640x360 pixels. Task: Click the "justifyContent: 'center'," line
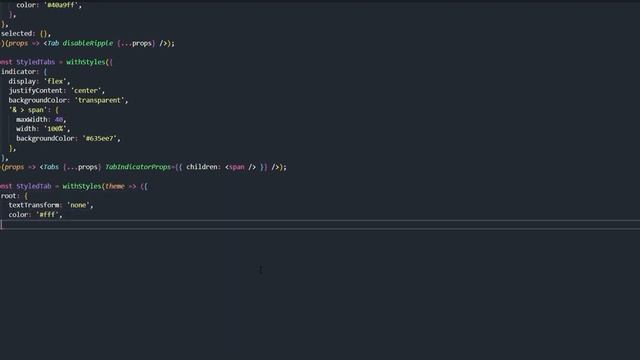[x=56, y=91]
